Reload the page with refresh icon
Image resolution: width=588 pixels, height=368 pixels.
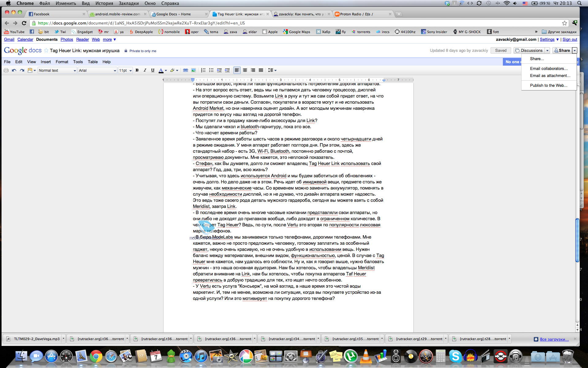[24, 23]
